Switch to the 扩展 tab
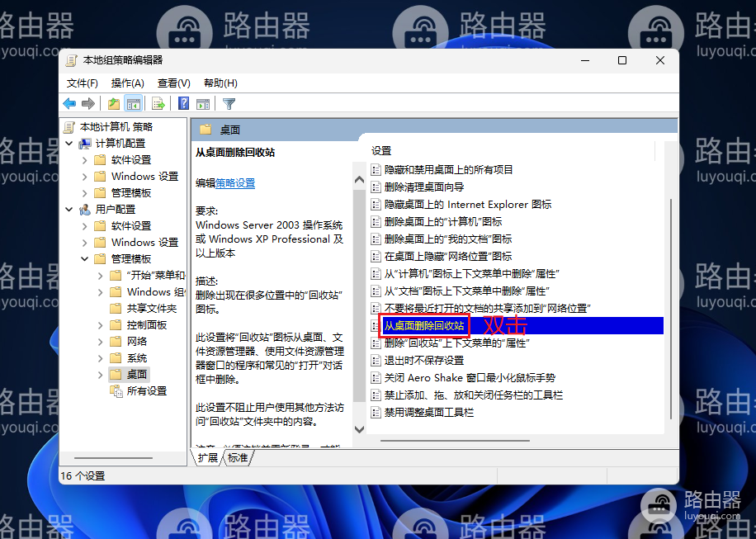 tap(208, 457)
